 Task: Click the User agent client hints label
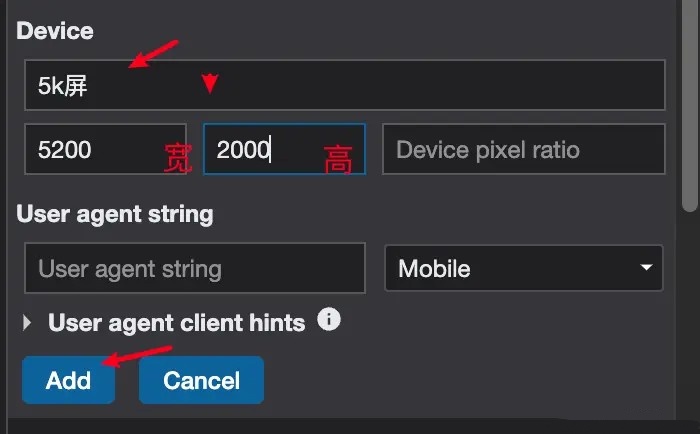pyautogui.click(x=177, y=323)
